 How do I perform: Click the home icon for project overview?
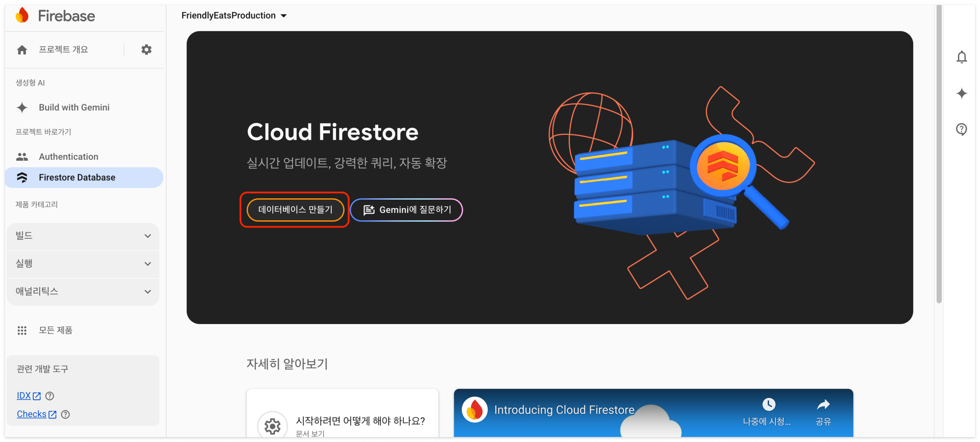point(22,50)
